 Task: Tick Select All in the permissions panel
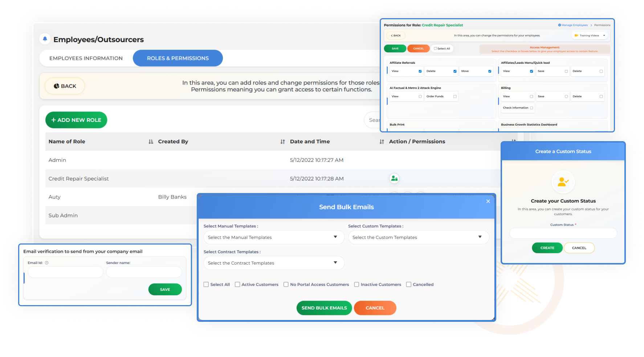436,49
